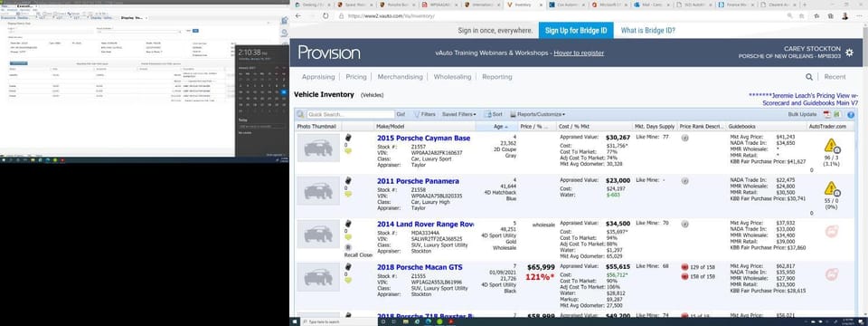The width and height of the screenshot is (868, 326).
Task: Click the price tag icon for 2011 Panamera
Action: coord(348,181)
